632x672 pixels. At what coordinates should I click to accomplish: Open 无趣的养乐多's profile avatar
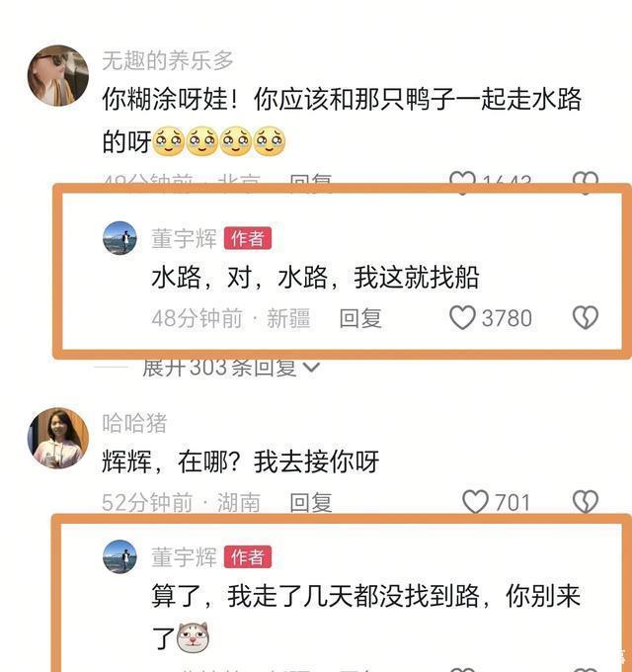point(58,75)
